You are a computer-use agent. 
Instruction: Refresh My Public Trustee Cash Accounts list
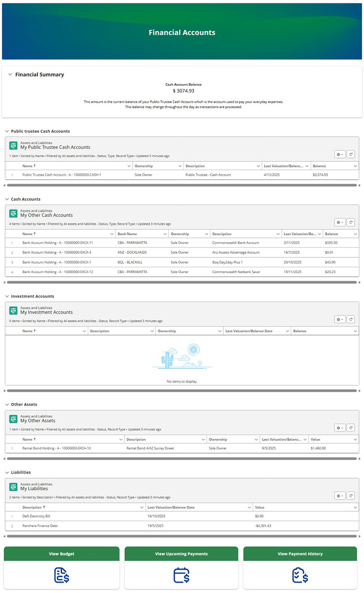tap(351, 154)
